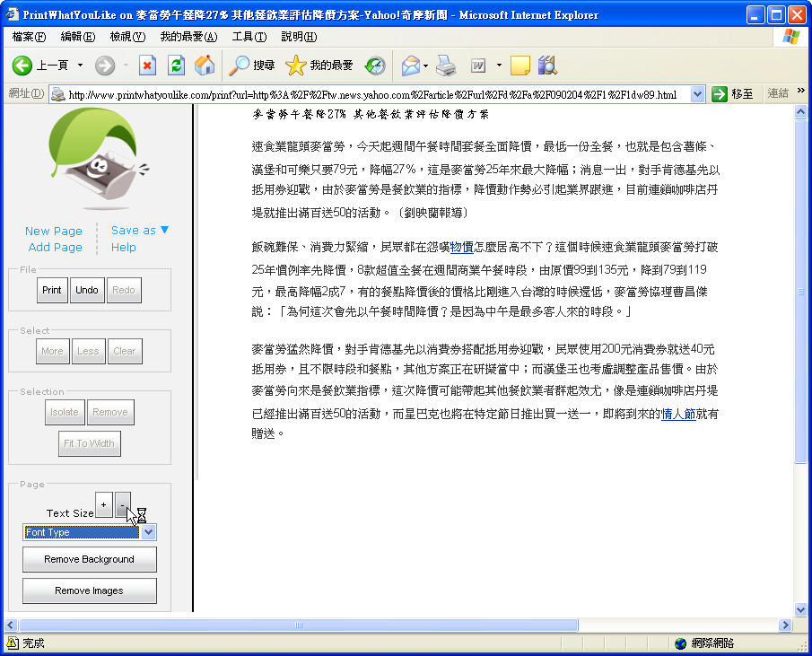Click the Clear select button
This screenshot has height=656, width=812.
pos(125,351)
